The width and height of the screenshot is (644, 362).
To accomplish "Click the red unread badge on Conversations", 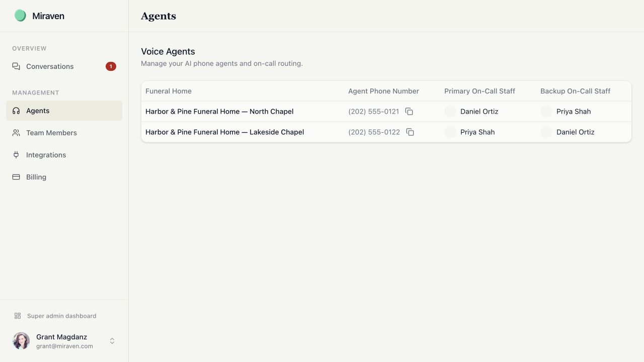I will pos(111,66).
